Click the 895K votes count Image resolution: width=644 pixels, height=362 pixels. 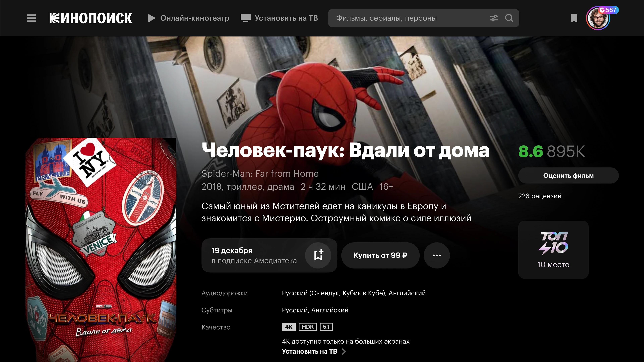566,151
